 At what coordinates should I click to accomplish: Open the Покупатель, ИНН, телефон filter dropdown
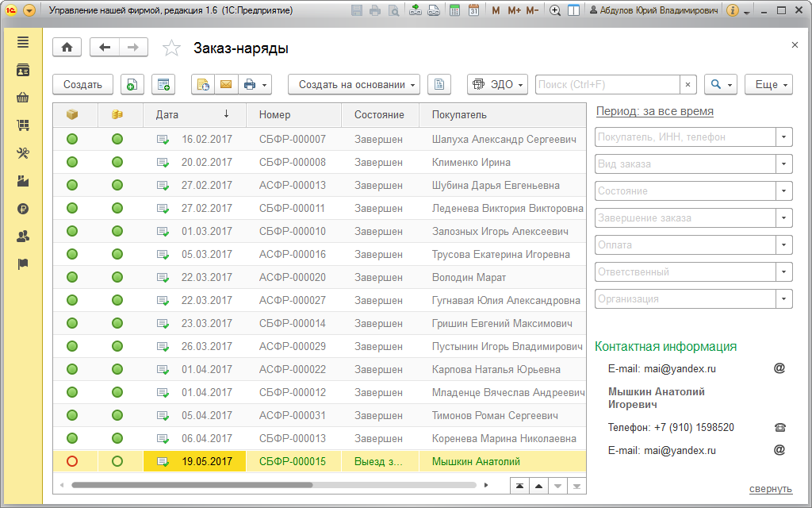(784, 137)
